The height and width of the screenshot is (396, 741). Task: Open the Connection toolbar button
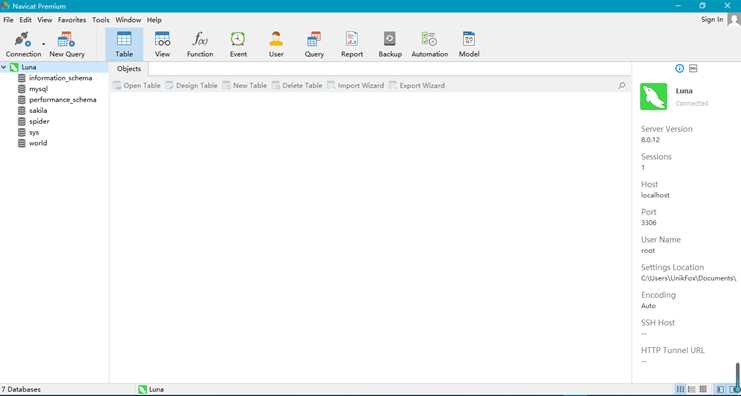pyautogui.click(x=23, y=44)
